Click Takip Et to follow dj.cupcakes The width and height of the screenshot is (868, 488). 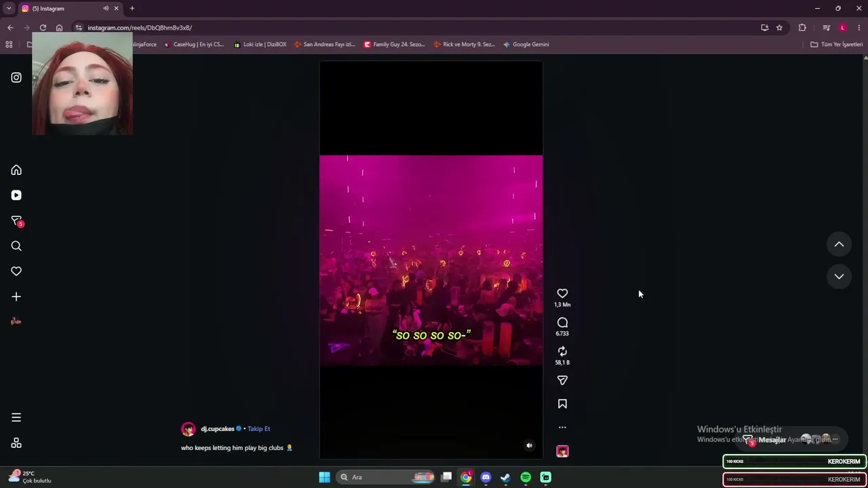point(258,429)
